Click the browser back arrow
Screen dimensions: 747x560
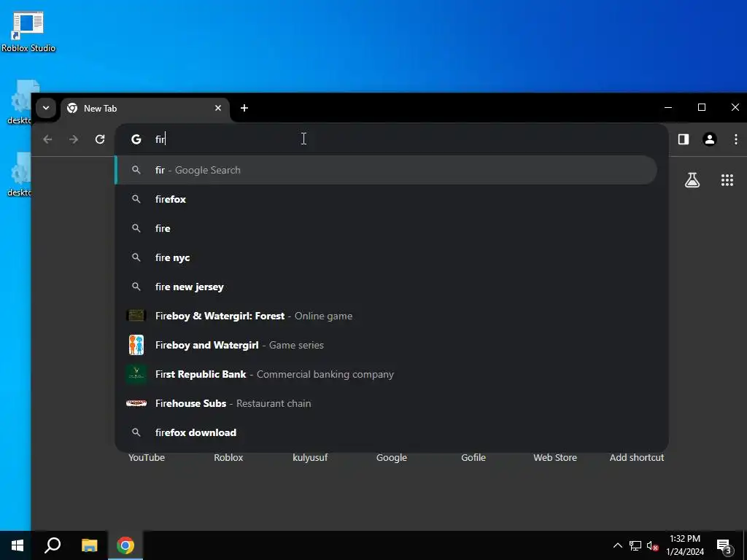click(x=47, y=139)
